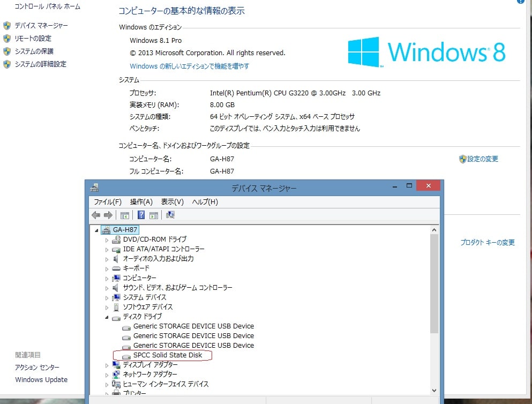Click the オーディオの入力および出力 speaker icon

pos(116,259)
